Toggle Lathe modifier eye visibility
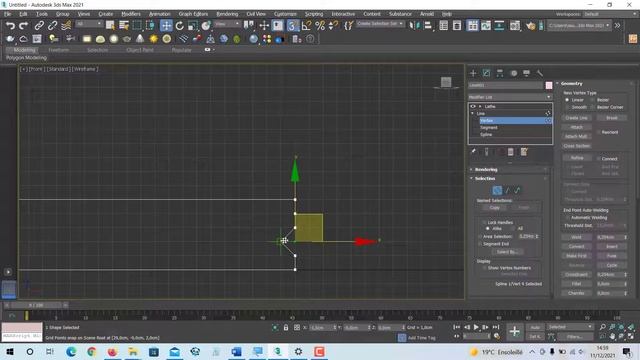This screenshot has height=360, width=640. pos(473,106)
